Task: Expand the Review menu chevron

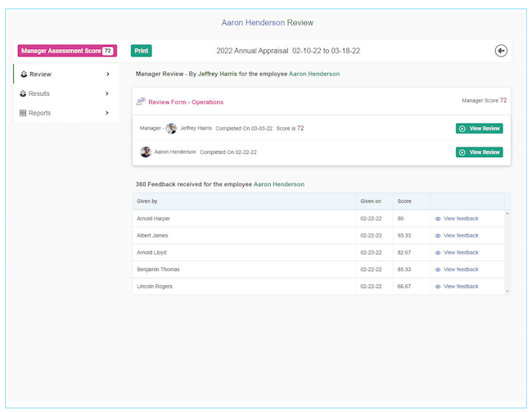Action: 108,74
